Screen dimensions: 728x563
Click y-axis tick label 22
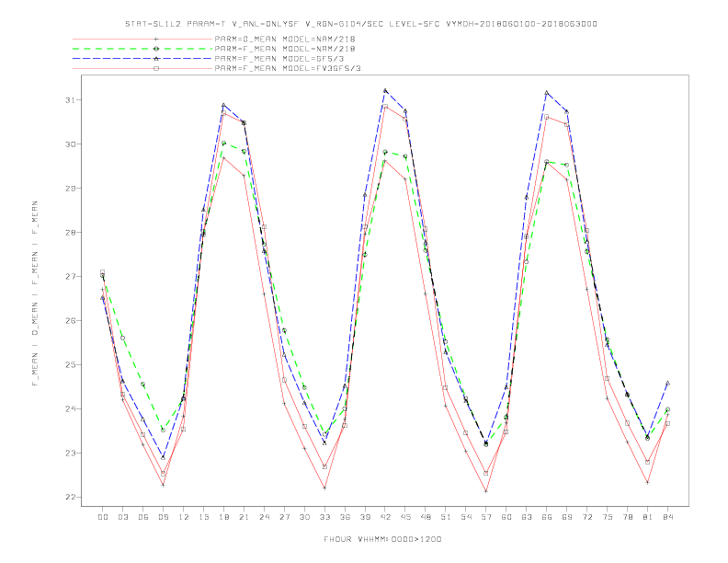(71, 497)
